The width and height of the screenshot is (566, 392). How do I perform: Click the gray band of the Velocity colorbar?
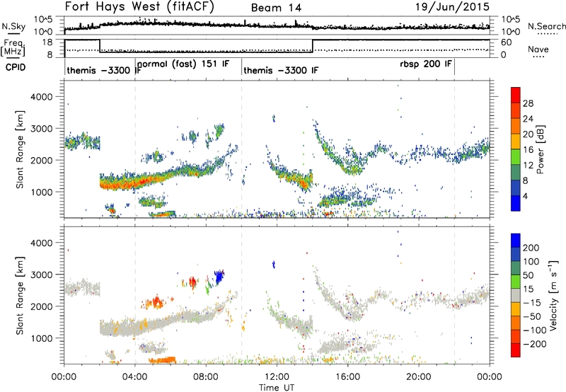click(516, 295)
